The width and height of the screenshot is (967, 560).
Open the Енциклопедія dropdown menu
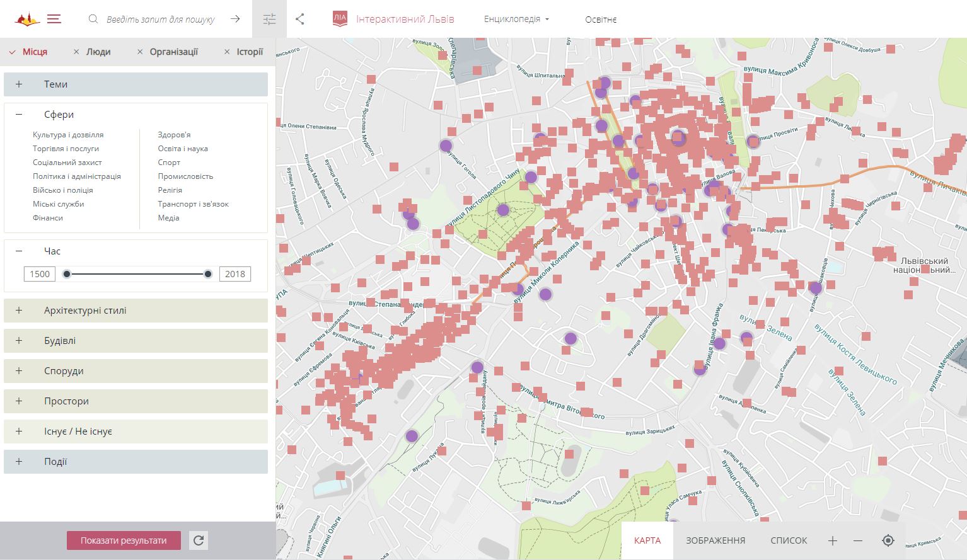coord(516,19)
